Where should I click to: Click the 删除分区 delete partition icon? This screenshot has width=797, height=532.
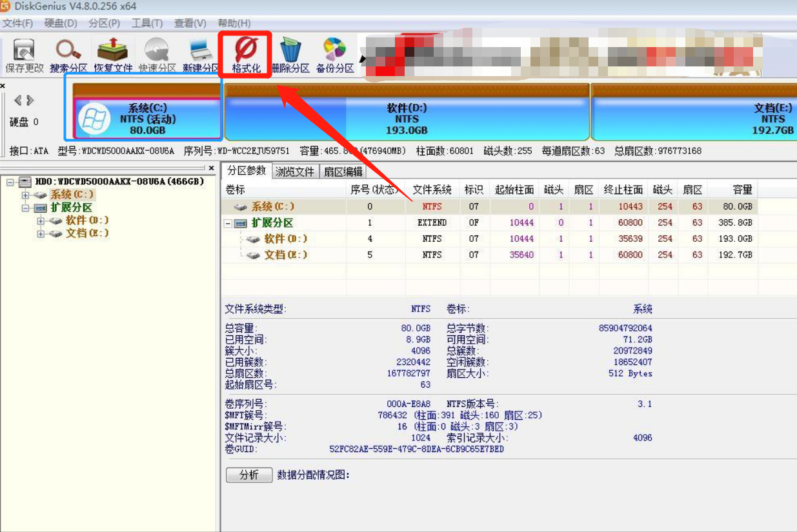[292, 55]
